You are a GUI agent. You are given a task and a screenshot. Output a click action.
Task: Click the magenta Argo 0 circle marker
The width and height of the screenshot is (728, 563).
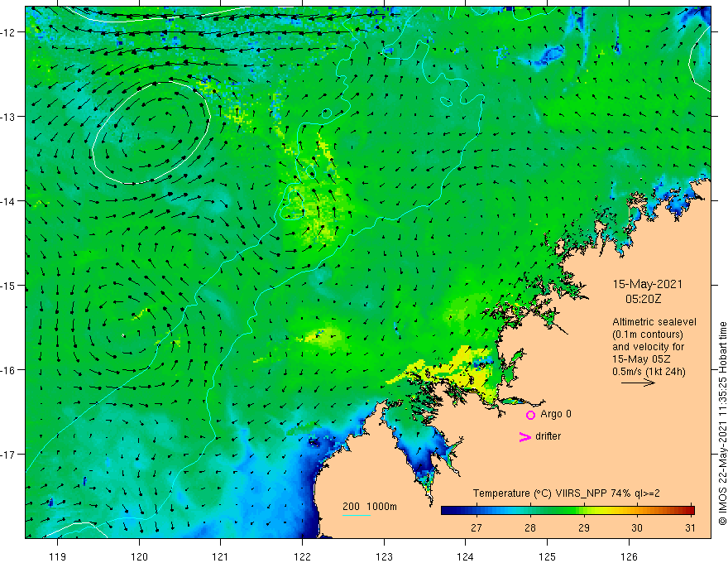[530, 415]
